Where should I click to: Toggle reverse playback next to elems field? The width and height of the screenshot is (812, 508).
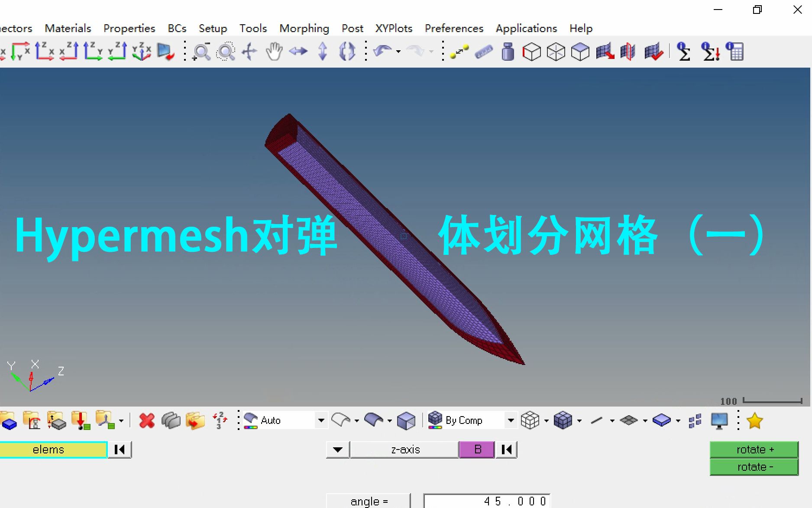click(x=120, y=449)
